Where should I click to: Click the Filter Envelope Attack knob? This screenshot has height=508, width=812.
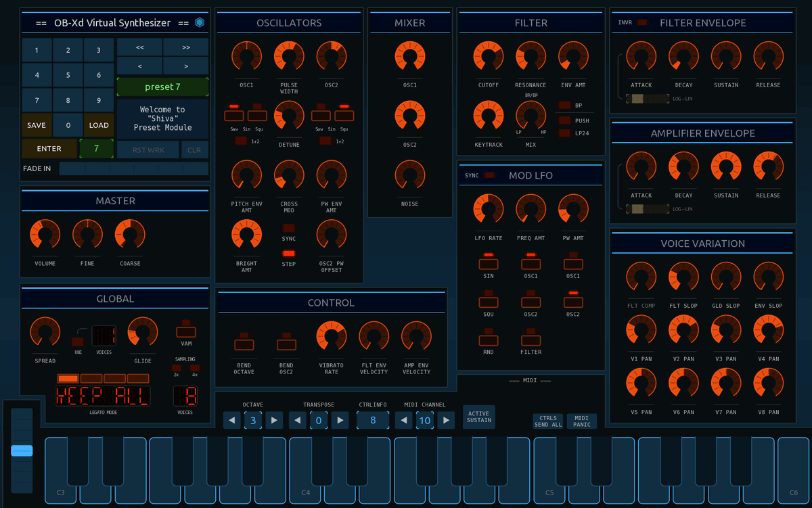click(641, 56)
